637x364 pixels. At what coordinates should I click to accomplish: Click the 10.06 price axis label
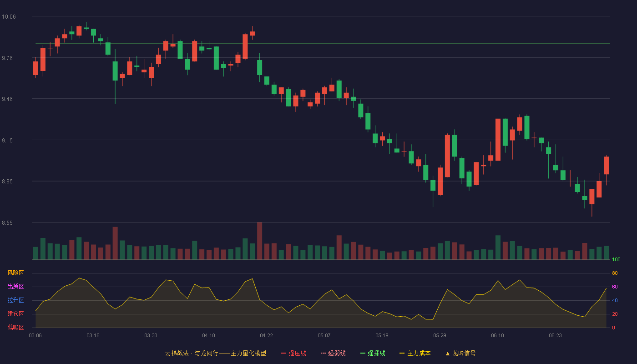coord(9,17)
